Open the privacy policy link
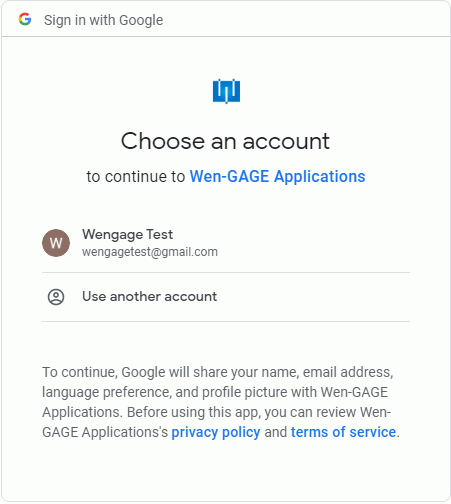451x504 pixels. (x=216, y=432)
